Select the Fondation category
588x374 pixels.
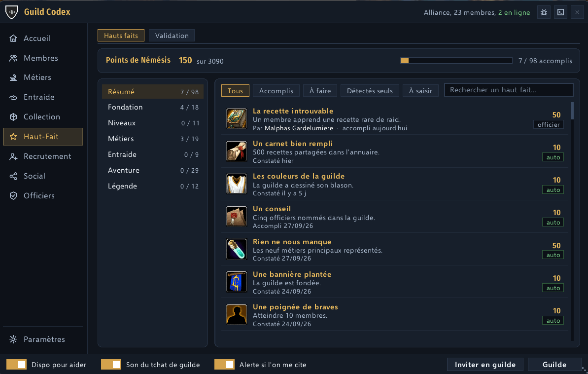point(153,108)
